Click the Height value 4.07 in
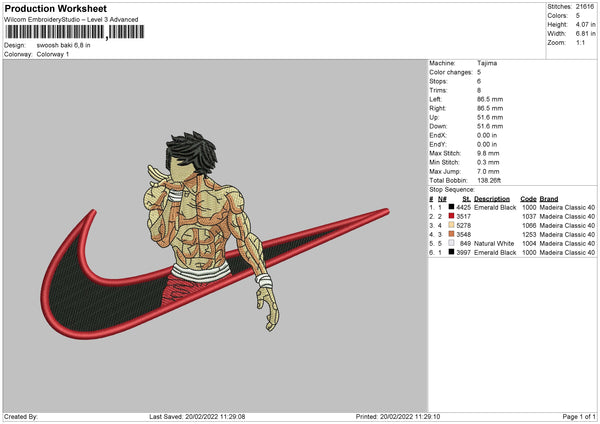 pyautogui.click(x=585, y=24)
